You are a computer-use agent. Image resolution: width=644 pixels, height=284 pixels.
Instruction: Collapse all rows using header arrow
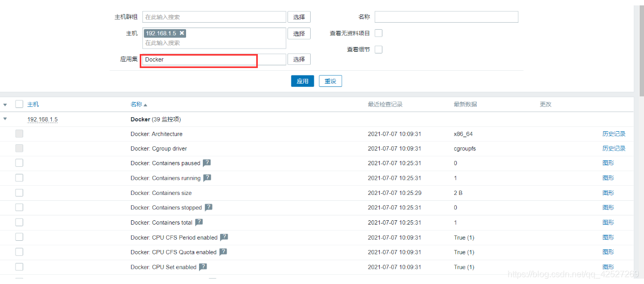pos(5,104)
